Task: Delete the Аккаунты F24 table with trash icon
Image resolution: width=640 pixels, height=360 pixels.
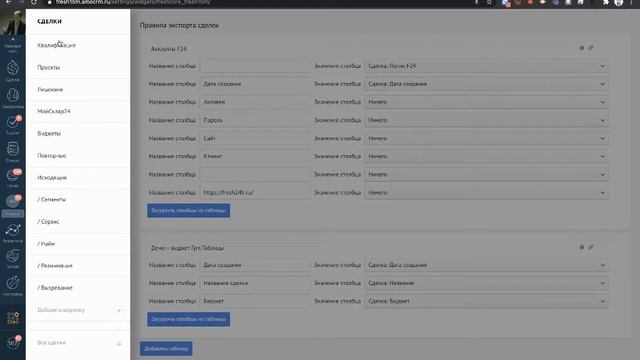Action: pyautogui.click(x=582, y=48)
